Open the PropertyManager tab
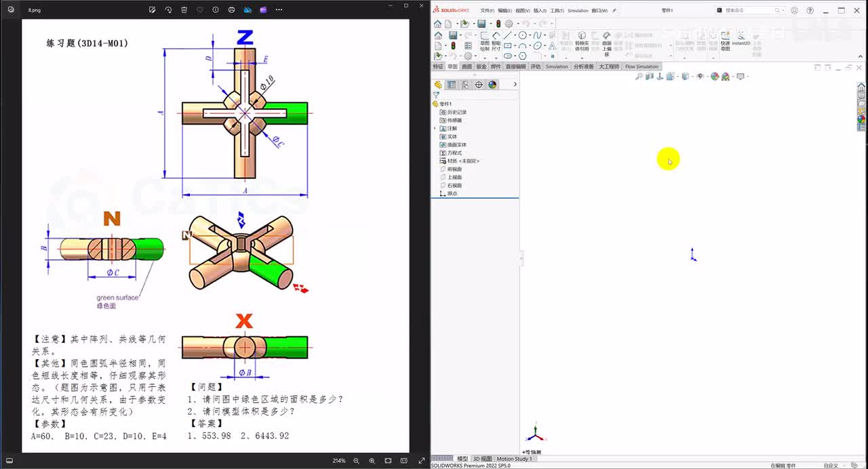This screenshot has height=469, width=868. tap(452, 85)
